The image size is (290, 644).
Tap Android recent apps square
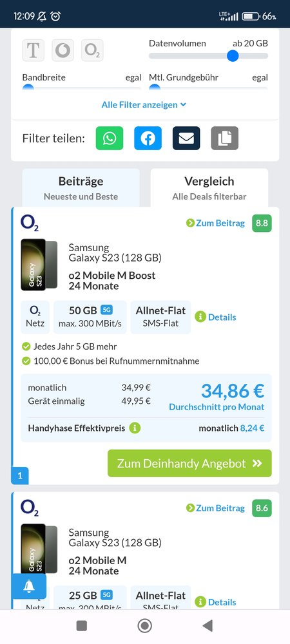click(82, 625)
